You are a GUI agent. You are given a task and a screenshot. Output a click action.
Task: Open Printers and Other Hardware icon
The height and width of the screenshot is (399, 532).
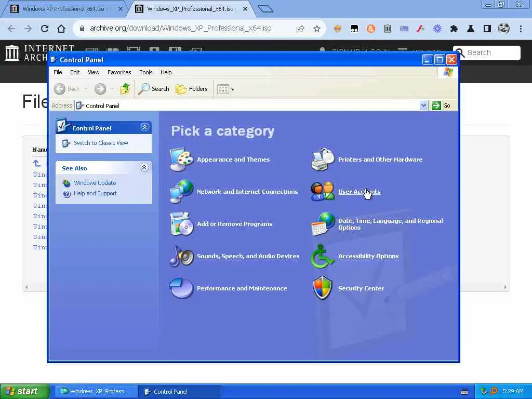pos(323,159)
